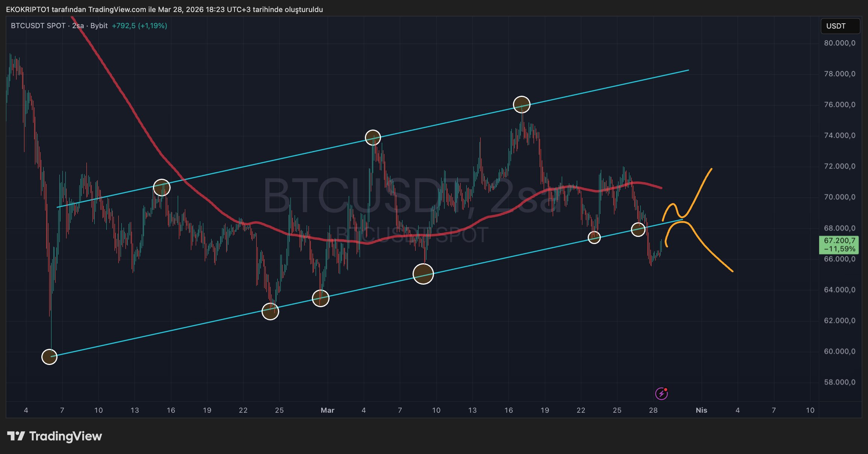Viewport: 868px width, 454px height.
Task: Select the largest circle on lower trendline
Action: click(423, 274)
